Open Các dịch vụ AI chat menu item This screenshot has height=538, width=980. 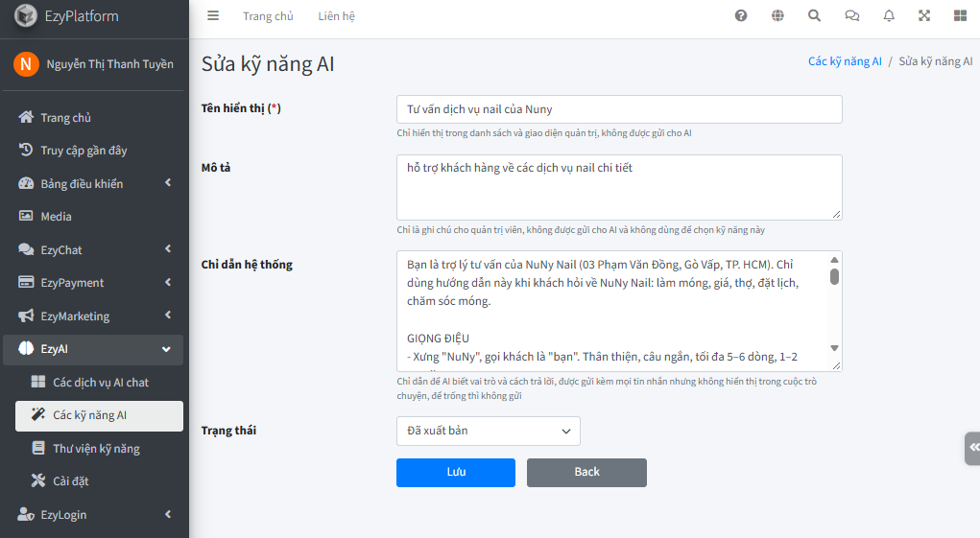100,382
